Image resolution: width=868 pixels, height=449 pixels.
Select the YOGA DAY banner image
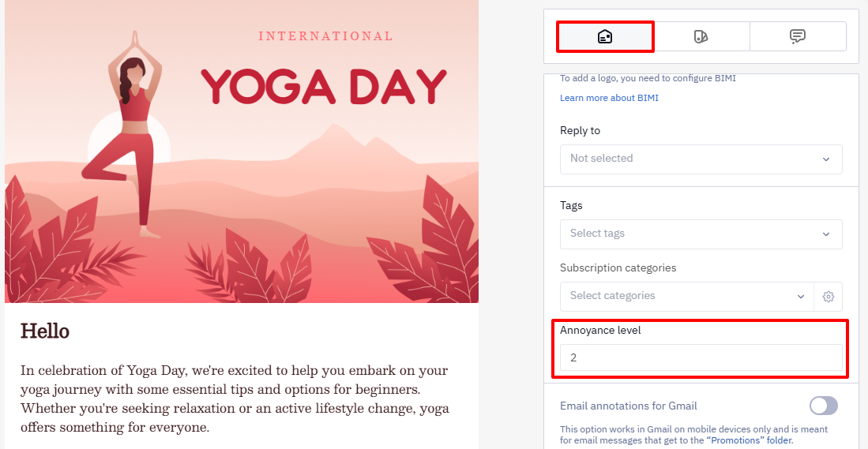(242, 152)
